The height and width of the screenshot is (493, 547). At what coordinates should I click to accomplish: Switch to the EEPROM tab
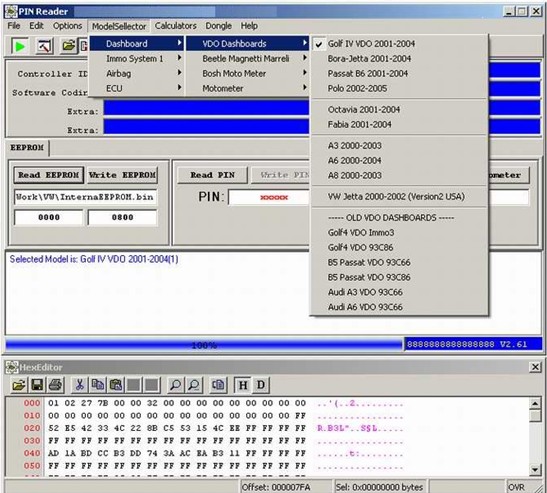27,148
